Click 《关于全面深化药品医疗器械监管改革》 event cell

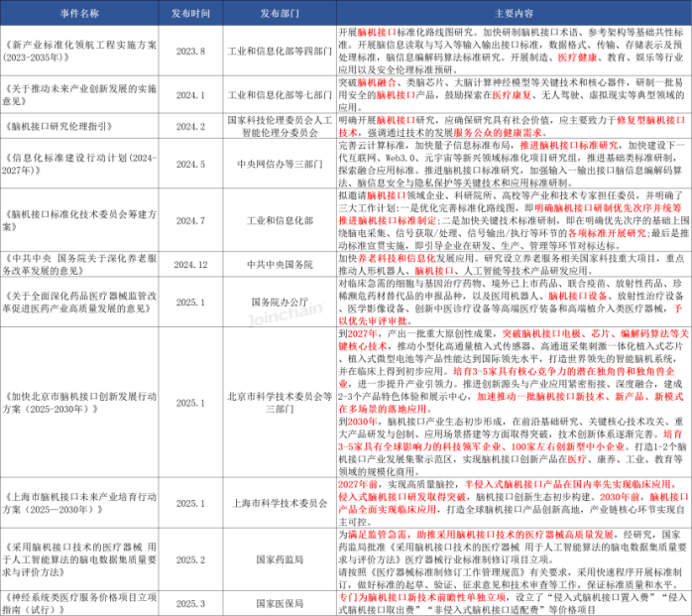79,302
